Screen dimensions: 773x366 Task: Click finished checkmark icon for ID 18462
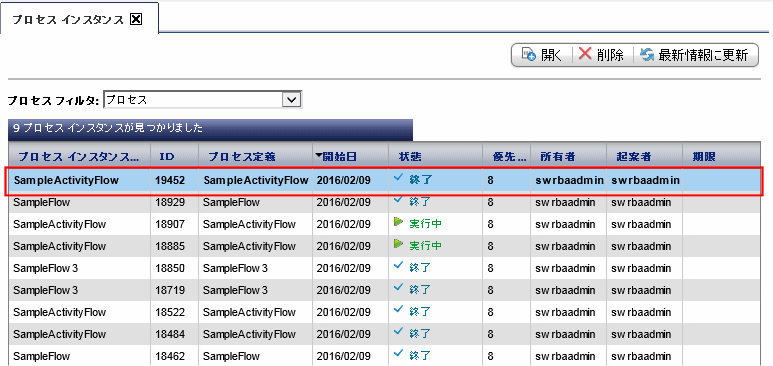pos(398,353)
